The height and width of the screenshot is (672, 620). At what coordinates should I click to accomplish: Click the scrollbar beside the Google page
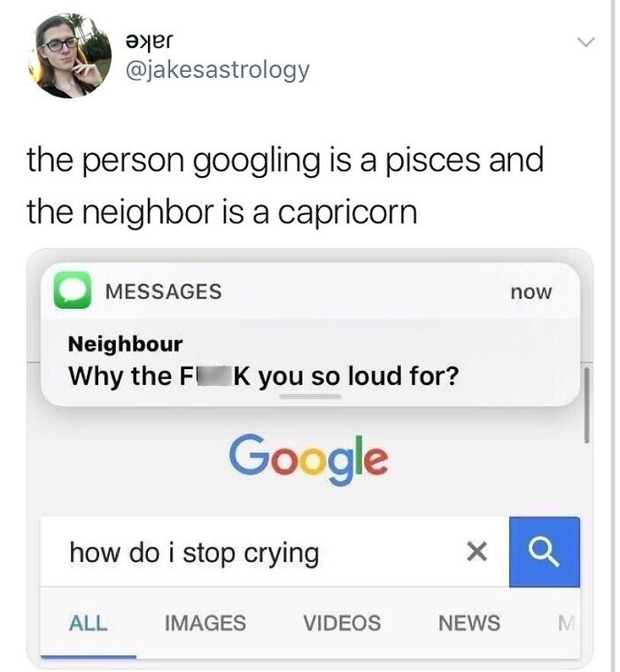tap(586, 406)
